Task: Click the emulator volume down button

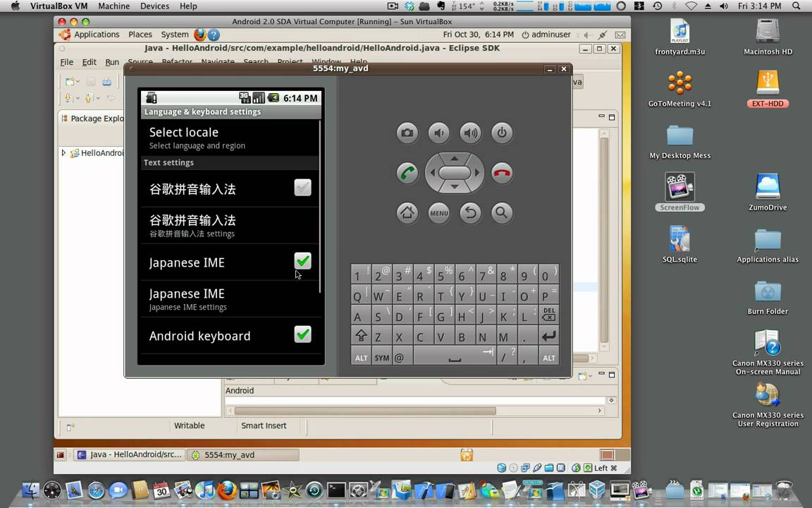Action: point(439,133)
